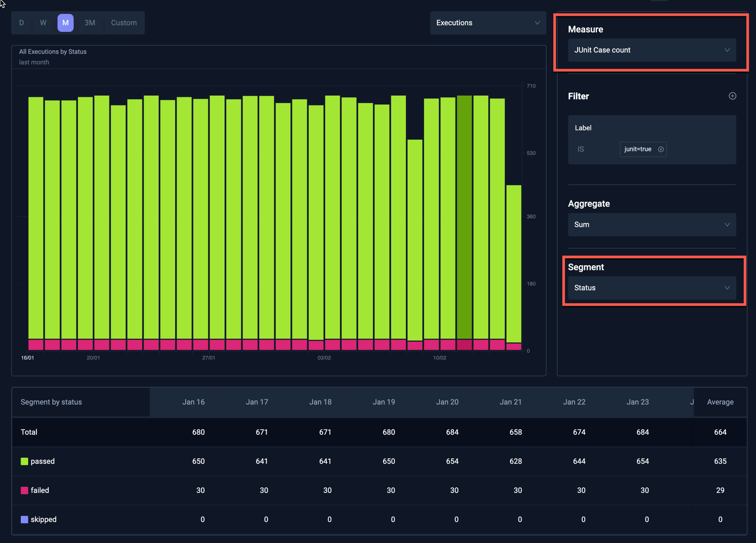This screenshot has height=543, width=756.
Task: Switch to Daily view with the D button
Action: click(22, 23)
